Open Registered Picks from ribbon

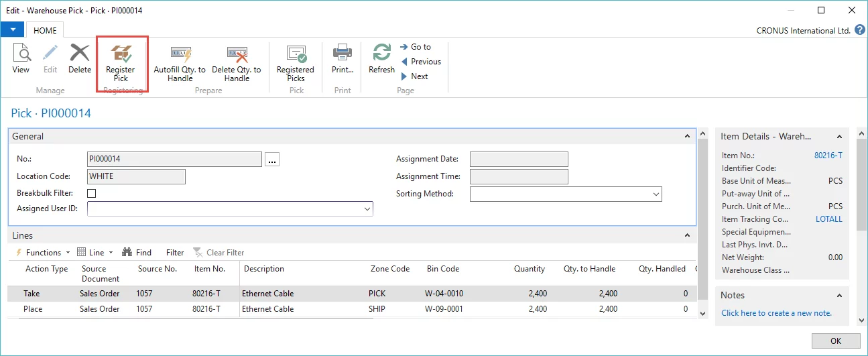[x=296, y=55]
